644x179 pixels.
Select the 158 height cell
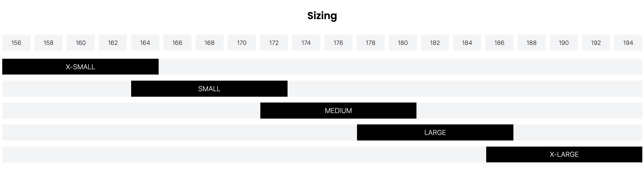(x=48, y=43)
